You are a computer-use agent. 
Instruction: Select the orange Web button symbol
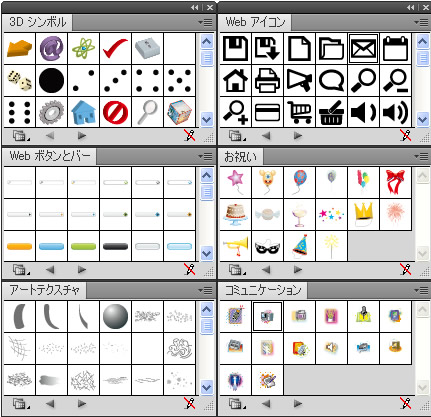19,246
